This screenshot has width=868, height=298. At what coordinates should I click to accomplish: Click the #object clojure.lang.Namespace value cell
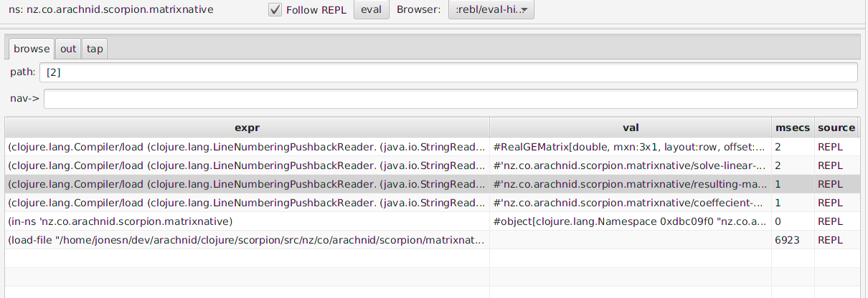(x=631, y=221)
